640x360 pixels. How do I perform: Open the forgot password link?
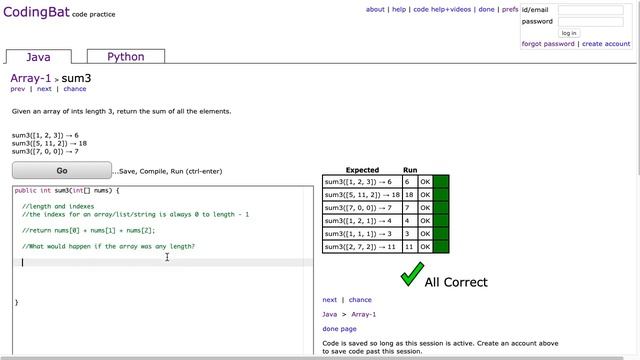(x=548, y=44)
